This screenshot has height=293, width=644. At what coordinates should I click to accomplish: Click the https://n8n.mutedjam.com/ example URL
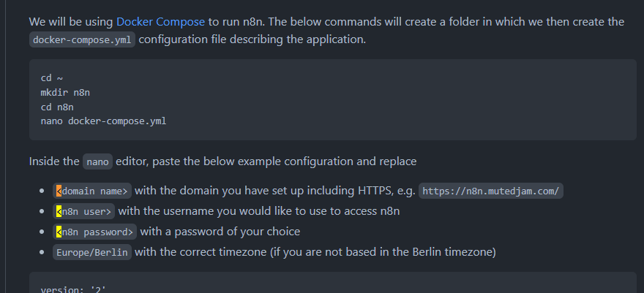coord(491,191)
